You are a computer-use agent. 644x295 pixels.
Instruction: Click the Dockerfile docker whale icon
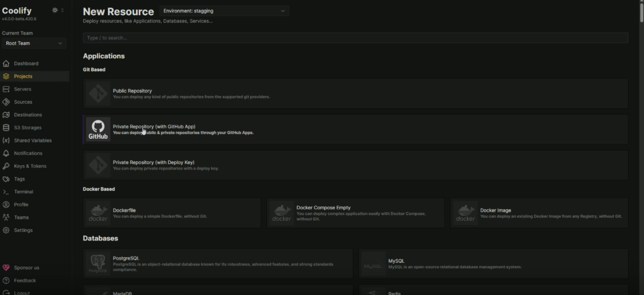[98, 213]
